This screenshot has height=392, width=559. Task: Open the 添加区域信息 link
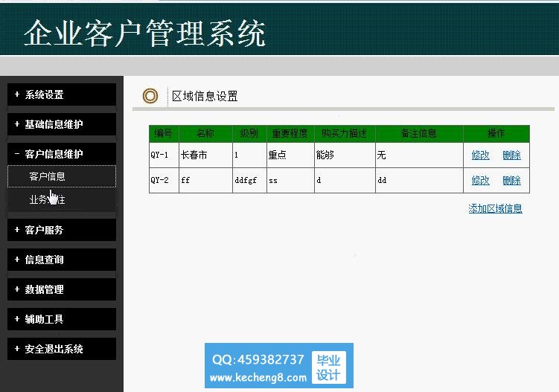pyautogui.click(x=495, y=208)
